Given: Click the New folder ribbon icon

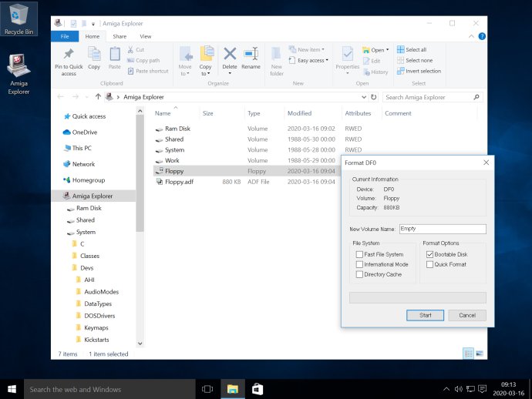Looking at the screenshot, I should [277, 61].
